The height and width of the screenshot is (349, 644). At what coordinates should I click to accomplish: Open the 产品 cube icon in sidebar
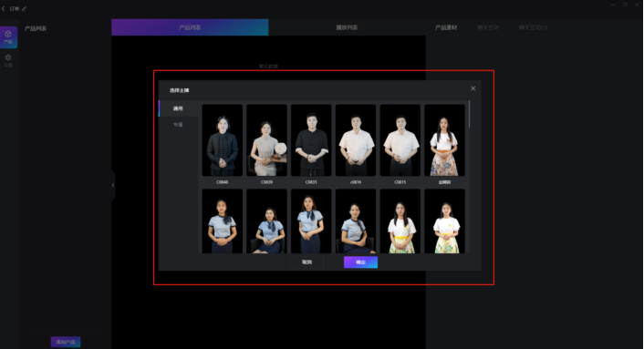8,37
